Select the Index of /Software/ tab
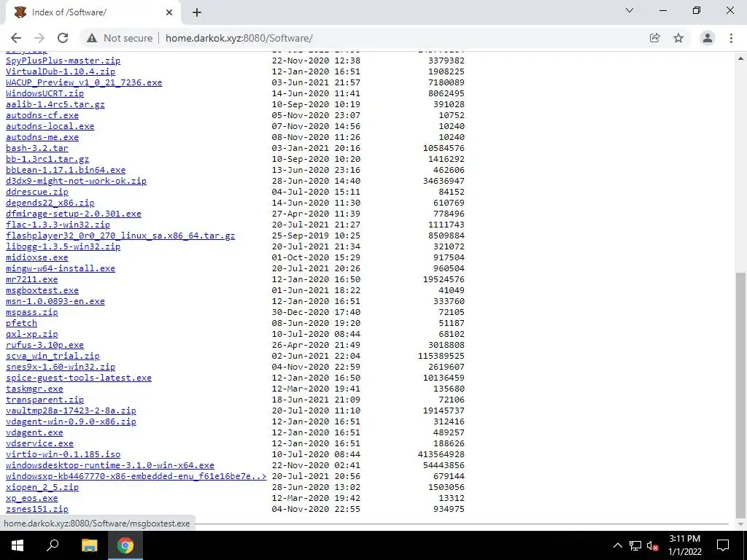This screenshot has width=747, height=560. coord(93,12)
